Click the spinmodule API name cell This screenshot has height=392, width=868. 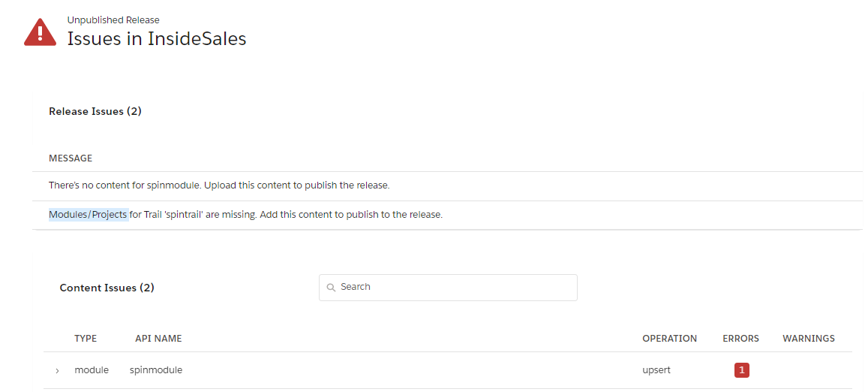click(156, 370)
